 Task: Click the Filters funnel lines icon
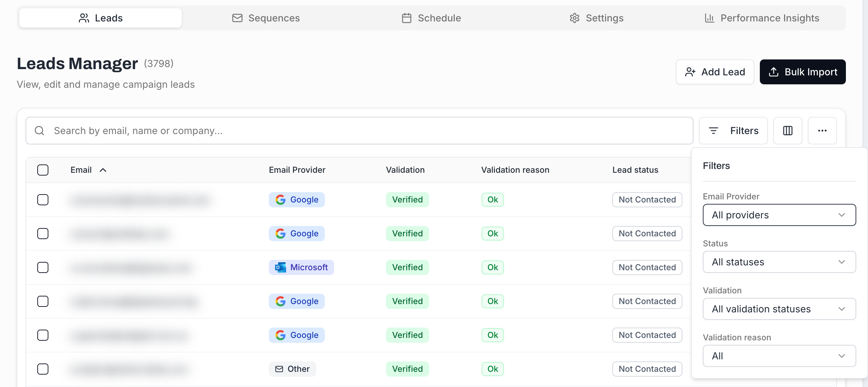coord(714,131)
